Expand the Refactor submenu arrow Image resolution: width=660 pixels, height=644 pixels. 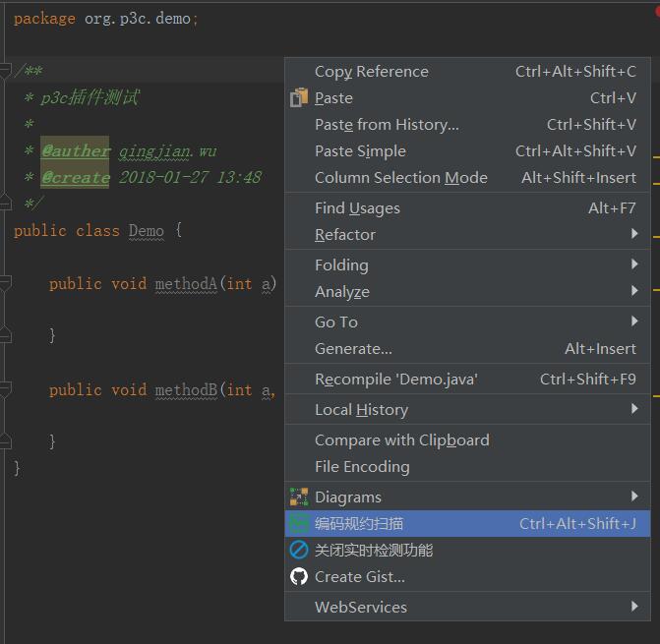click(x=634, y=233)
